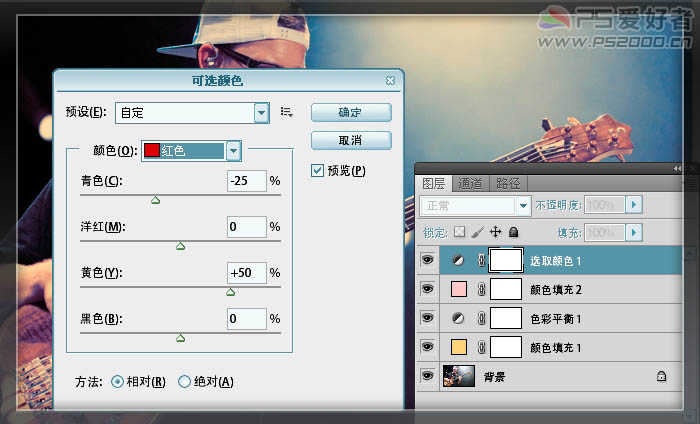The width and height of the screenshot is (700, 424).
Task: Toggle the 预览 preview checkbox
Action: [x=318, y=171]
